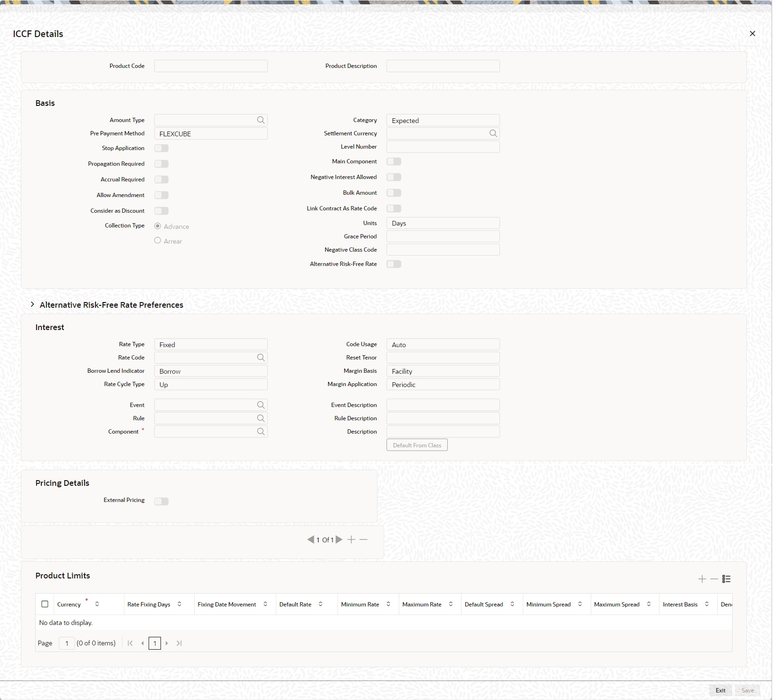Sort by Fixing Date Movement column
Screen dimensions: 773x700
pyautogui.click(x=265, y=604)
